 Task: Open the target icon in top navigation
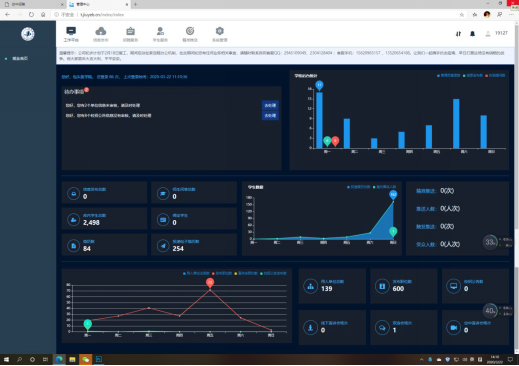pyautogui.click(x=190, y=34)
